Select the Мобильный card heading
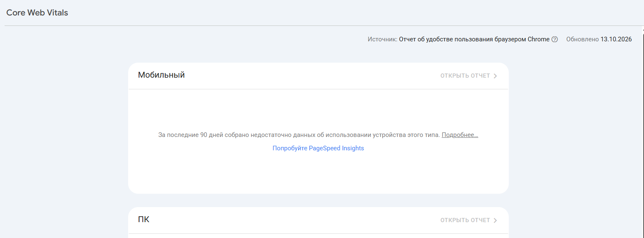 pyautogui.click(x=162, y=75)
